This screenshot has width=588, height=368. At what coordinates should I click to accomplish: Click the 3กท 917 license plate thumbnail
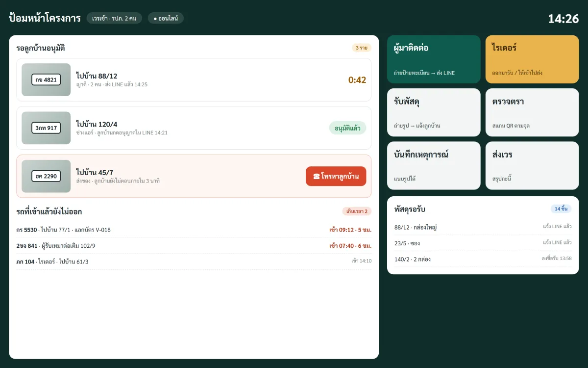pyautogui.click(x=46, y=128)
